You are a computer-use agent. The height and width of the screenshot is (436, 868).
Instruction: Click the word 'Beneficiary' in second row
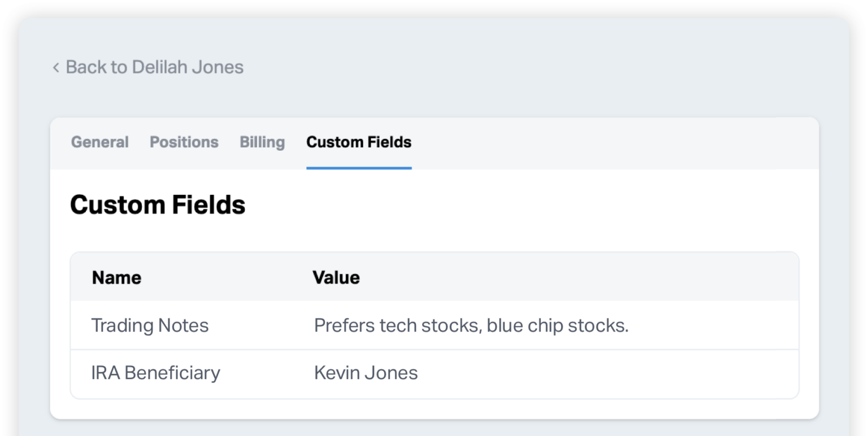(x=172, y=373)
